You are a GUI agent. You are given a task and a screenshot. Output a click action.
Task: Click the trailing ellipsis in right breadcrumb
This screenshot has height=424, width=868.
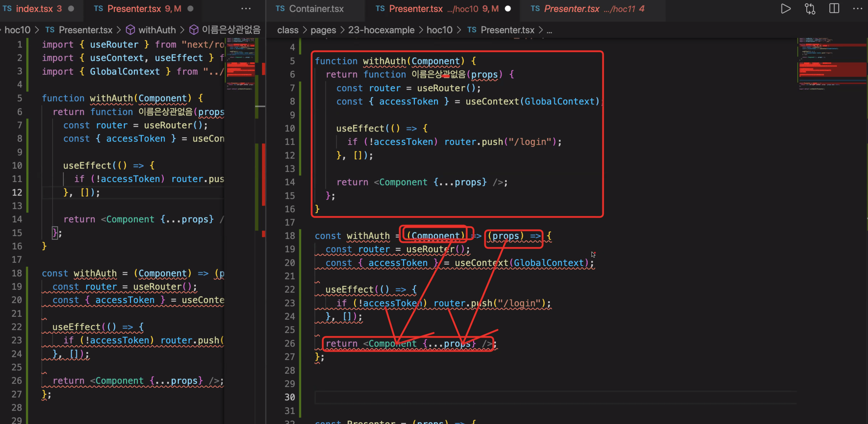(x=549, y=31)
